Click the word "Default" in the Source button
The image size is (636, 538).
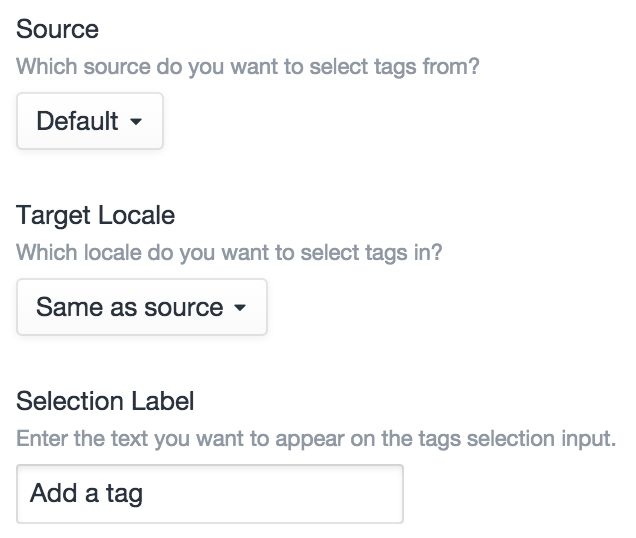77,122
